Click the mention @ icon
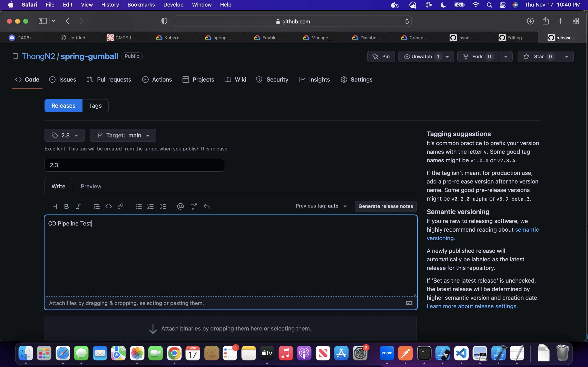The height and width of the screenshot is (367, 588). click(x=180, y=206)
